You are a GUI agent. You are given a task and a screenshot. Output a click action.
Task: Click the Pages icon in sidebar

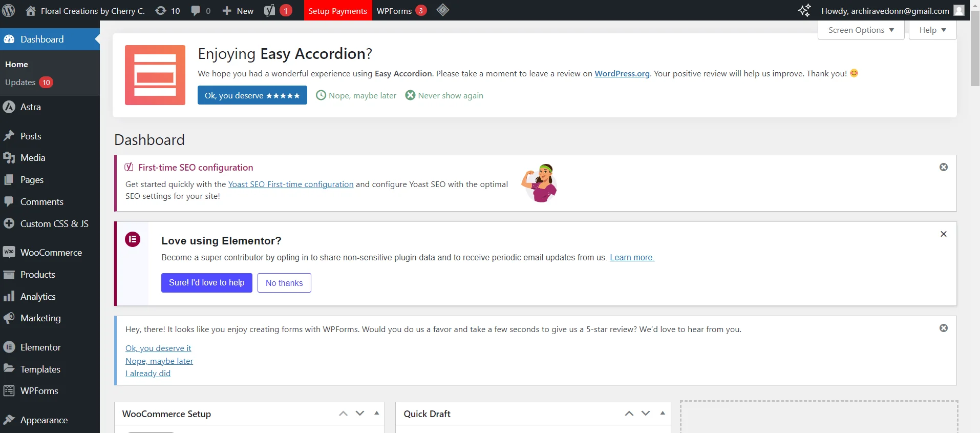(x=9, y=180)
